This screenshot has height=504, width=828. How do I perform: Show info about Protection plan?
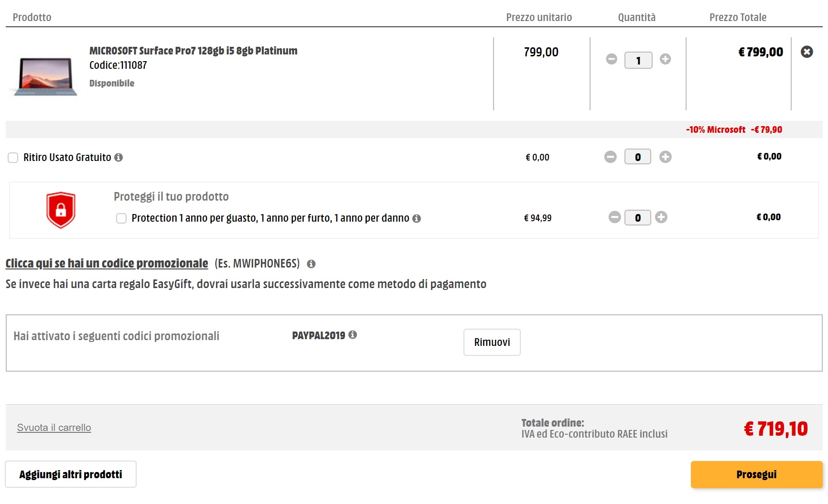pyautogui.click(x=417, y=218)
